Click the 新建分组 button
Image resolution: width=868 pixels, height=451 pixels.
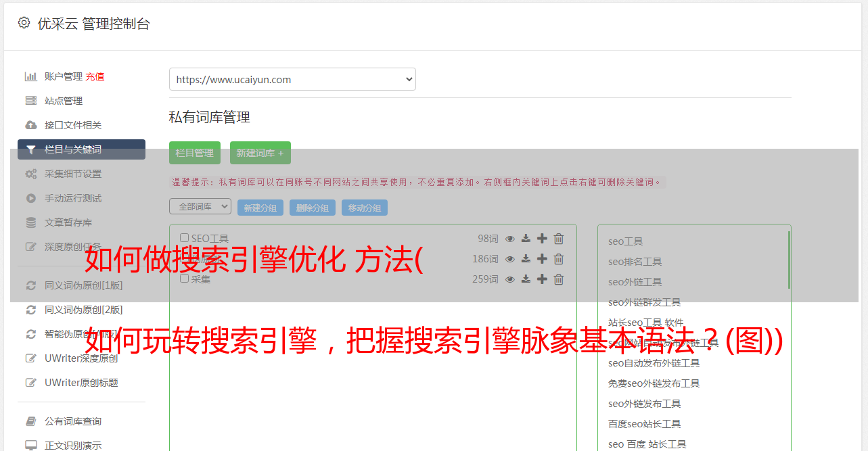click(260, 208)
